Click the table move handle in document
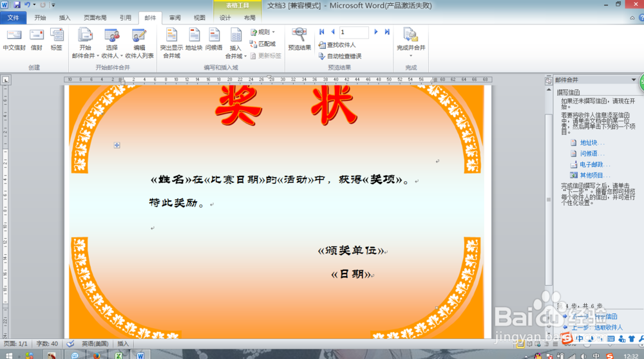Image resolution: width=644 pixels, height=359 pixels. pyautogui.click(x=117, y=145)
